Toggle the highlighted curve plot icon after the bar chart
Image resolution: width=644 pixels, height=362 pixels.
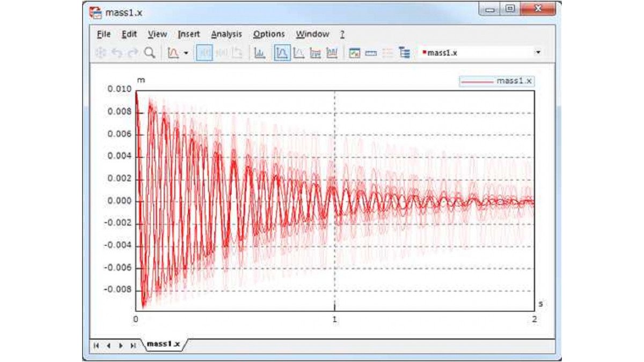[x=282, y=53]
